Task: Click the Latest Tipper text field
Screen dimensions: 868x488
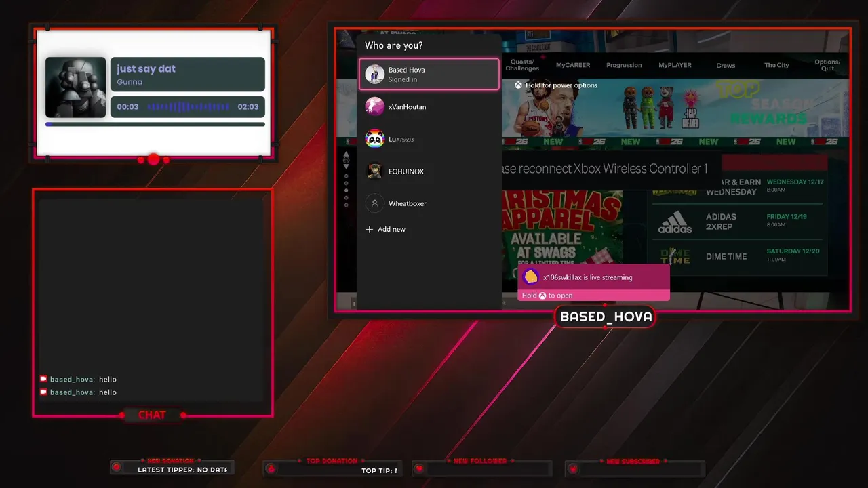Action: click(x=182, y=470)
